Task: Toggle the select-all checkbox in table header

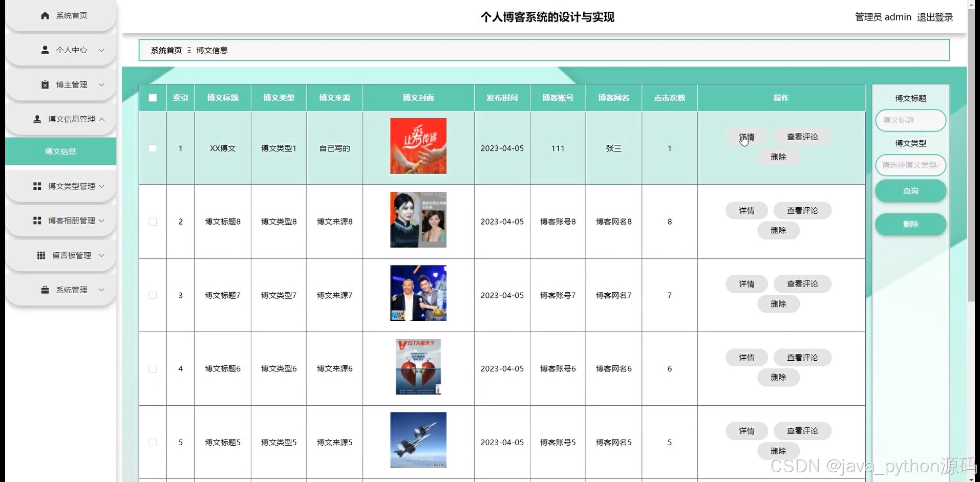Action: tap(153, 98)
